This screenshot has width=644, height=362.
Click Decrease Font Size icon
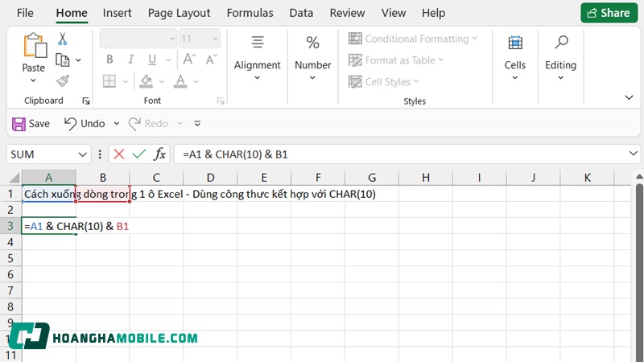pos(211,60)
